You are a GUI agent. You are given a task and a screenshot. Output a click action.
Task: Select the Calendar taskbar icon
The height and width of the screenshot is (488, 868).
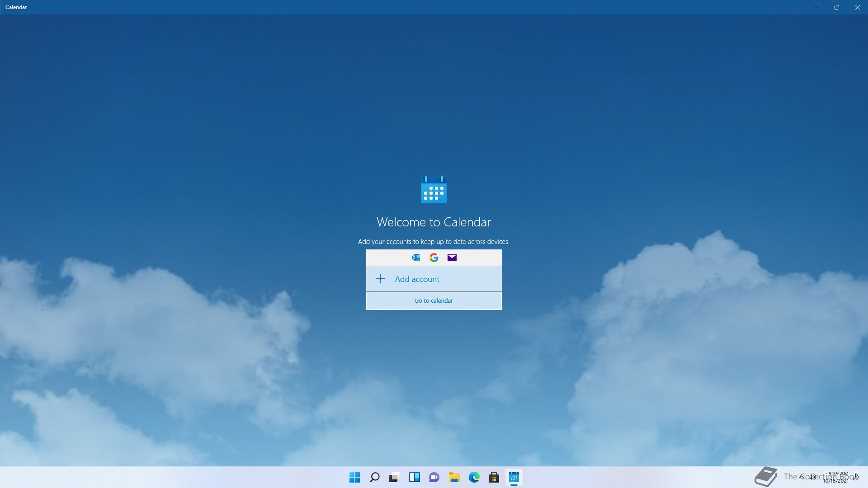[x=514, y=477]
